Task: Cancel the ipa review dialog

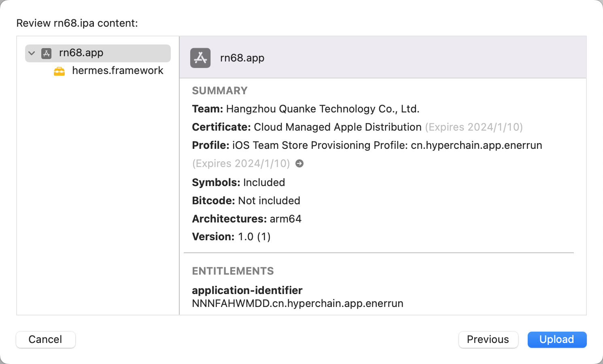Action: [45, 339]
